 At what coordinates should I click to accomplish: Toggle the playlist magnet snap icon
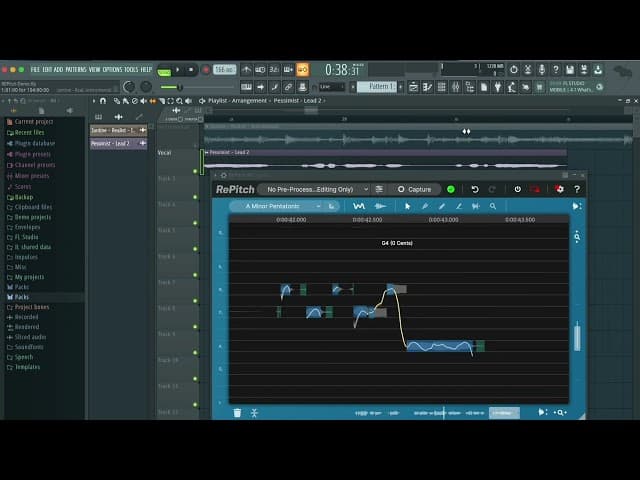pyautogui.click(x=103, y=101)
